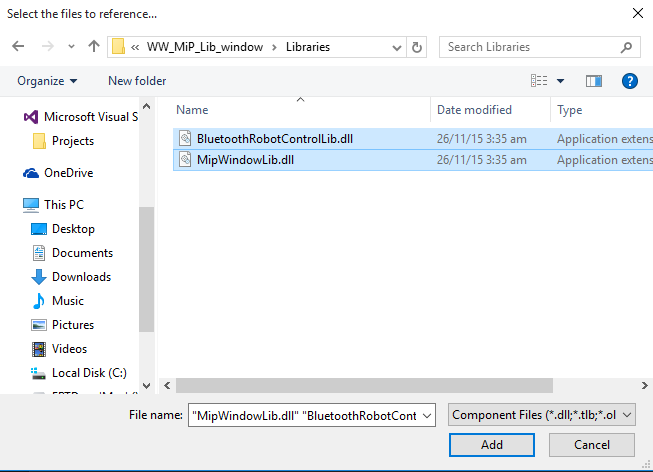Select Libraries breadcrumb segment
Viewport: 653px width, 472px height.
coord(308,47)
